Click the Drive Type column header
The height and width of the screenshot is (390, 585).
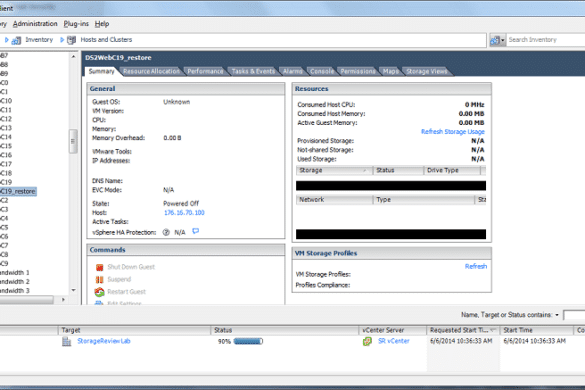[x=452, y=171]
